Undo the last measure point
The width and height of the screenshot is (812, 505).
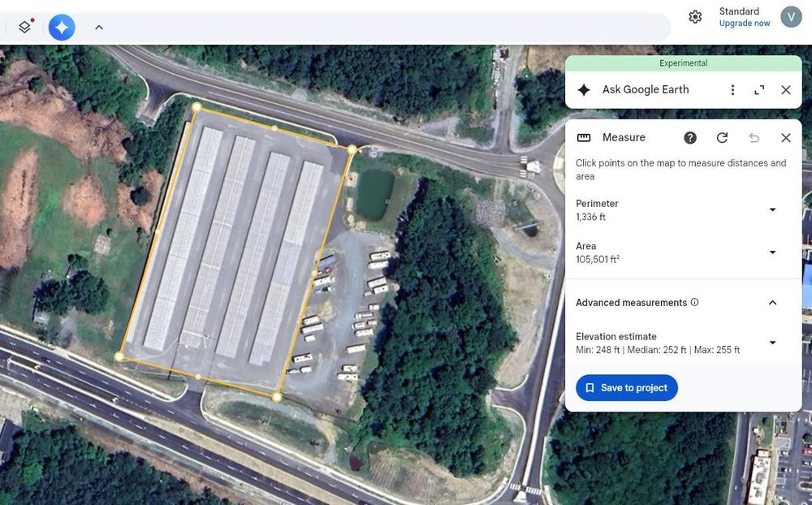[x=754, y=138]
